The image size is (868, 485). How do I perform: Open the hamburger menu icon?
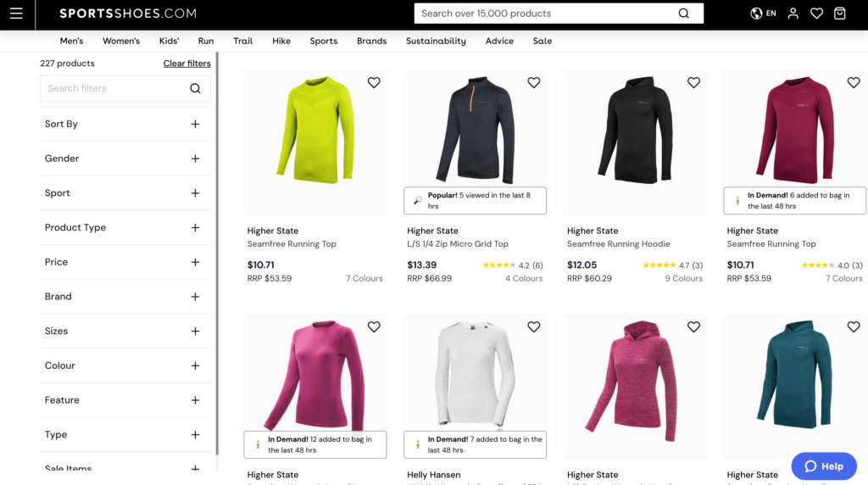(x=16, y=14)
